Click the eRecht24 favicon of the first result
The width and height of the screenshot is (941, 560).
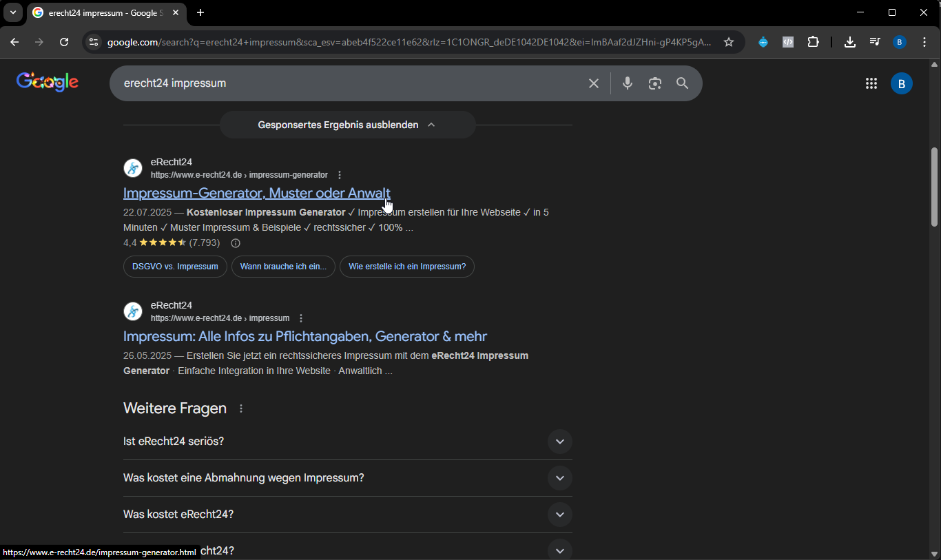point(133,168)
